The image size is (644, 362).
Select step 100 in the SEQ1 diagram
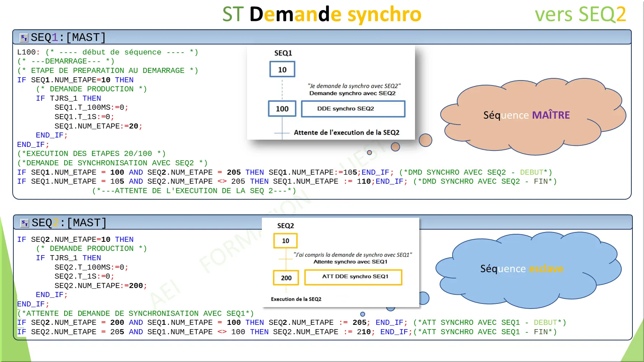pyautogui.click(x=282, y=108)
